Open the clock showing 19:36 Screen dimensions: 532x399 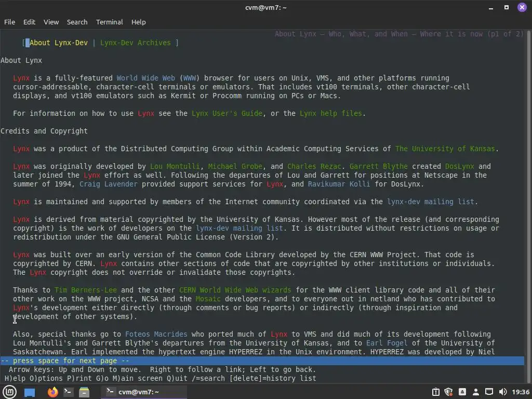pyautogui.click(x=521, y=392)
